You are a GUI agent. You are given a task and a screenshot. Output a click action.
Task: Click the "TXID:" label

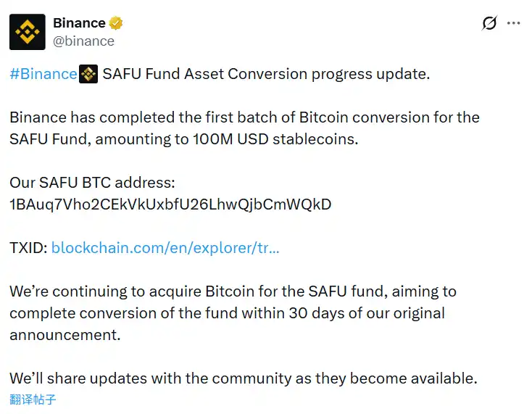pos(28,248)
